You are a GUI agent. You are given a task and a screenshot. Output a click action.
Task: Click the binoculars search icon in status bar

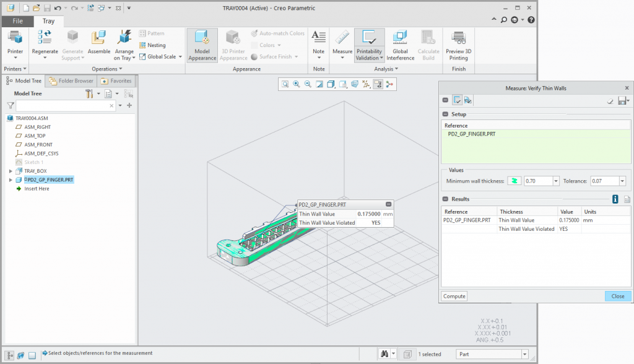[x=384, y=354]
